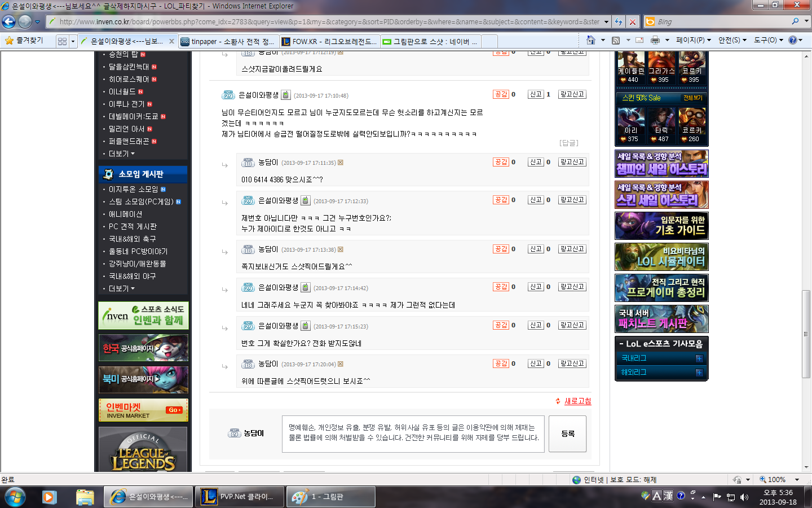Open the Quick Tabs dropdown arrow
812x508 pixels.
point(73,41)
